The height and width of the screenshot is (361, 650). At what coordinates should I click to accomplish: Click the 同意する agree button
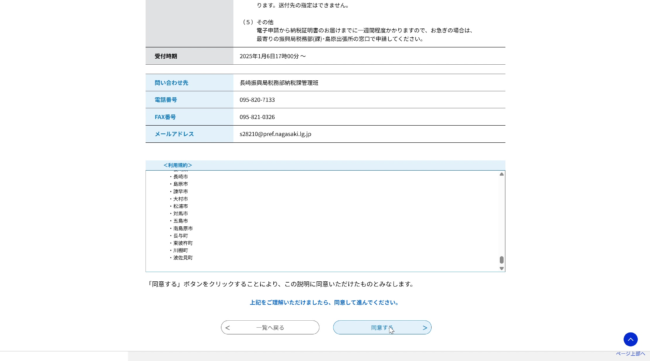point(382,327)
